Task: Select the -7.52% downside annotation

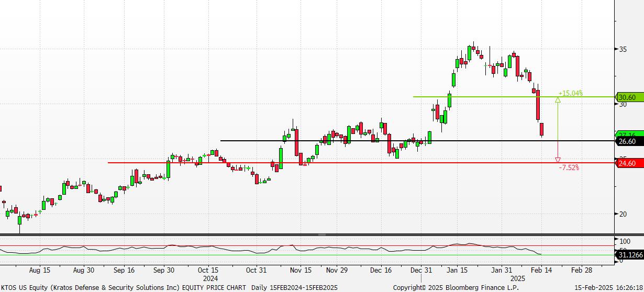Action: click(x=569, y=168)
